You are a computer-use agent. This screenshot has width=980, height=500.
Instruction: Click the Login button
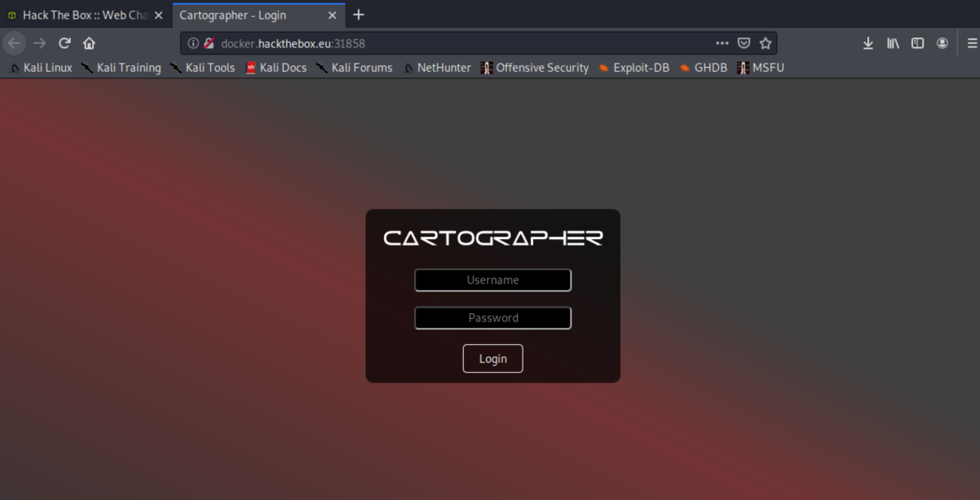click(492, 359)
